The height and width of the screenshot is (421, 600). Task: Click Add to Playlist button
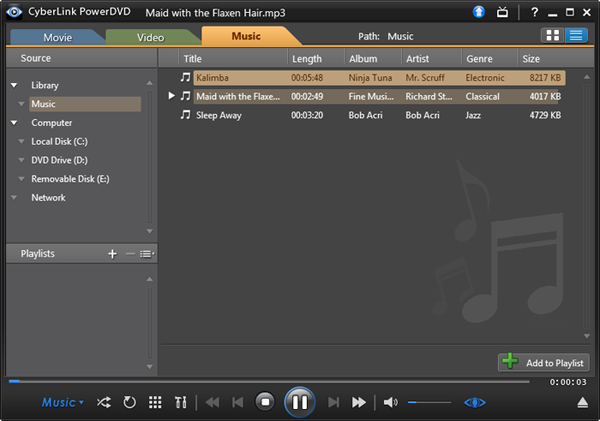point(543,362)
